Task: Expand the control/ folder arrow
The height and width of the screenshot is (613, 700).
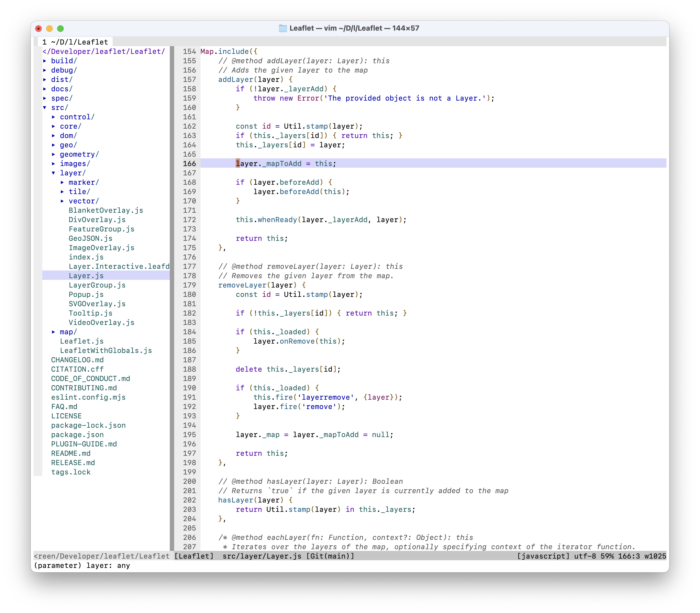Action: (54, 117)
